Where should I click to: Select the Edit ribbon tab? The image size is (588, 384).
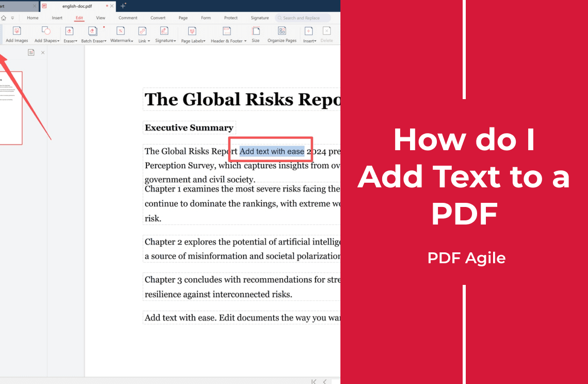click(79, 18)
